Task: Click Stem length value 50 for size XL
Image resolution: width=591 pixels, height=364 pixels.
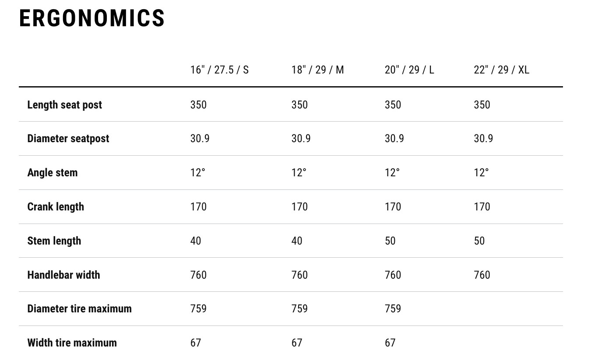Action: pos(479,241)
